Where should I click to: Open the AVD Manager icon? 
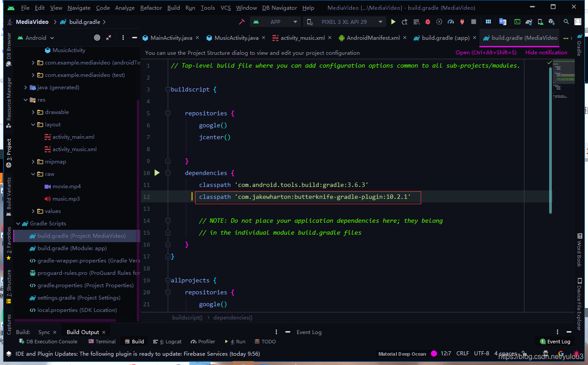(x=540, y=22)
